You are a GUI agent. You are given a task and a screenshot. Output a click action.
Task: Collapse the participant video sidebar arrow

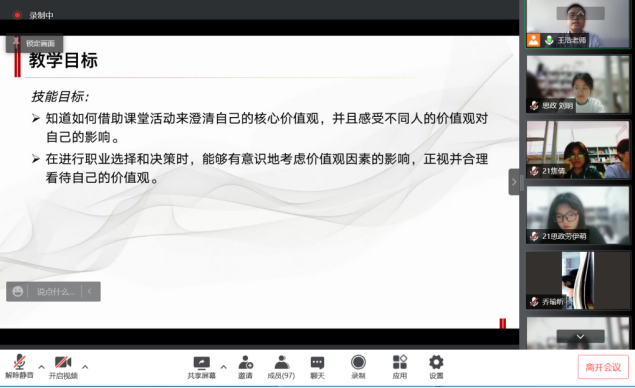[514, 182]
